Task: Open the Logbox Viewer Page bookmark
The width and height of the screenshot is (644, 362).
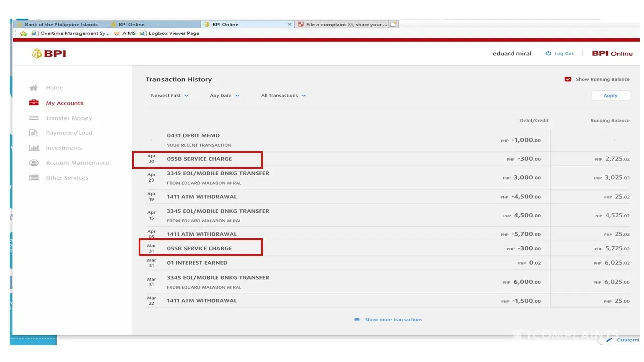Action: (x=170, y=33)
